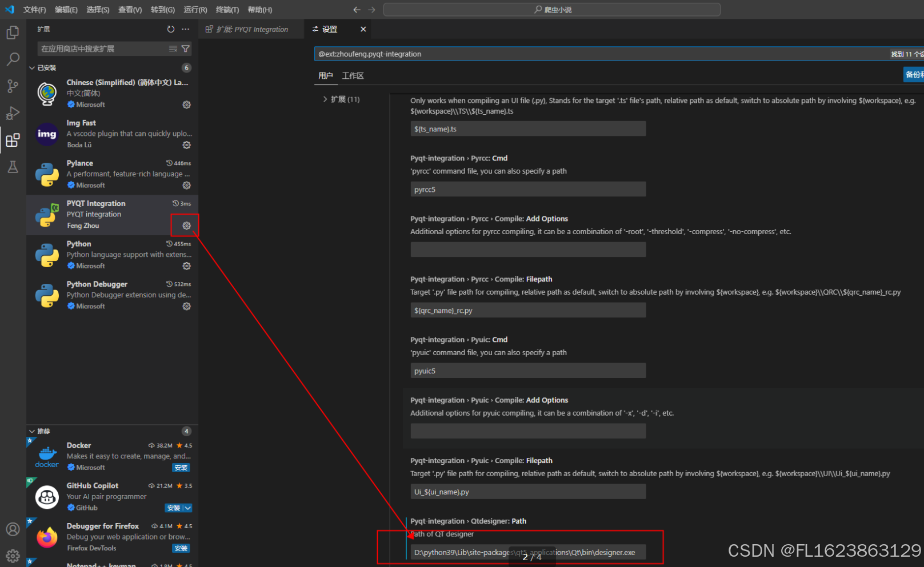This screenshot has height=567, width=924.
Task: Open manage gear for Python Debugger
Action: tap(186, 306)
